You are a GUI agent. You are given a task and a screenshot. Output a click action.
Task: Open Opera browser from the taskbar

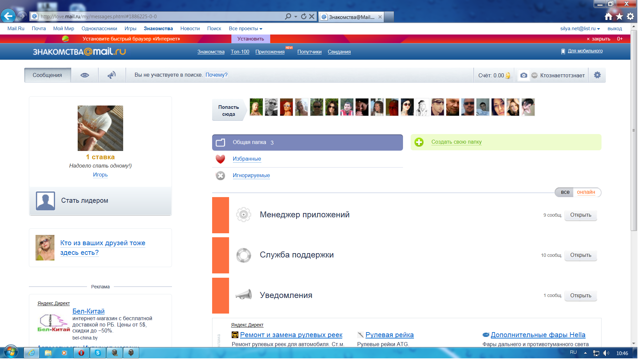[81, 353]
